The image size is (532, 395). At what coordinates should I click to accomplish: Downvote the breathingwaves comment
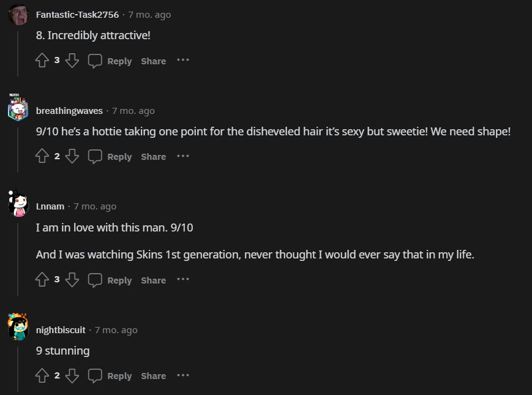(x=72, y=156)
